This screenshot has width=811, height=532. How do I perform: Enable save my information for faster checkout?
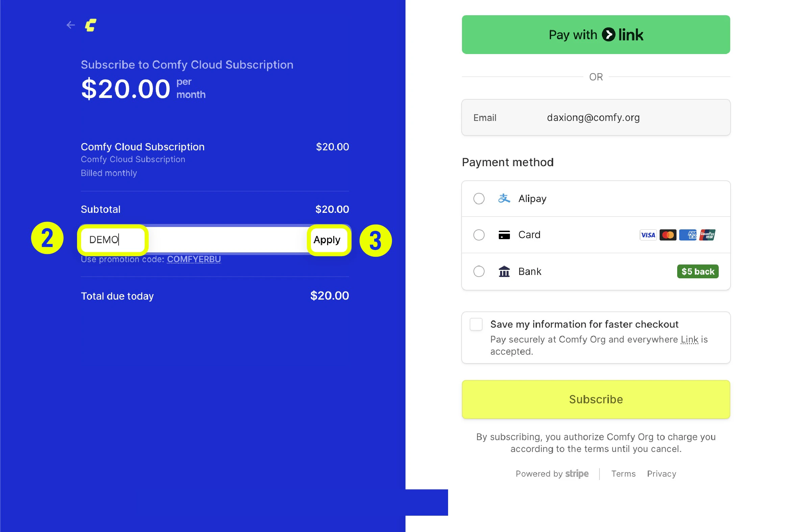click(x=476, y=324)
